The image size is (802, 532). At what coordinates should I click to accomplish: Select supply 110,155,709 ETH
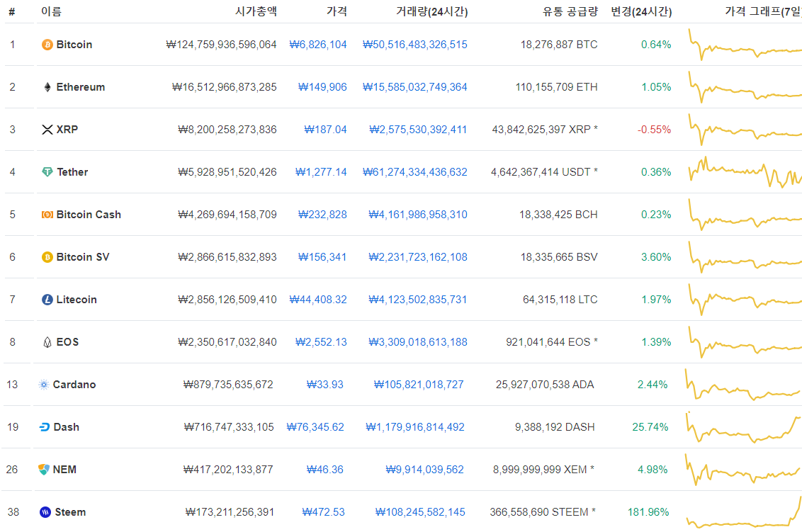[556, 87]
